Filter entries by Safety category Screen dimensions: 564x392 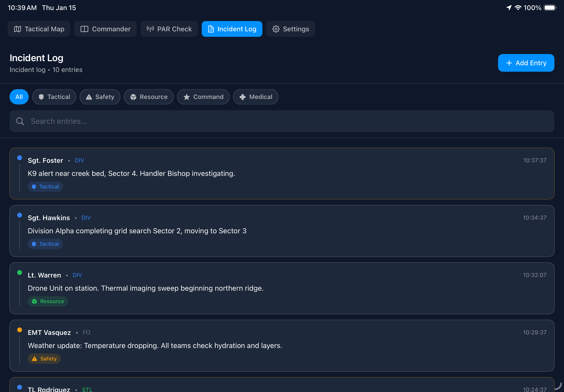click(100, 97)
